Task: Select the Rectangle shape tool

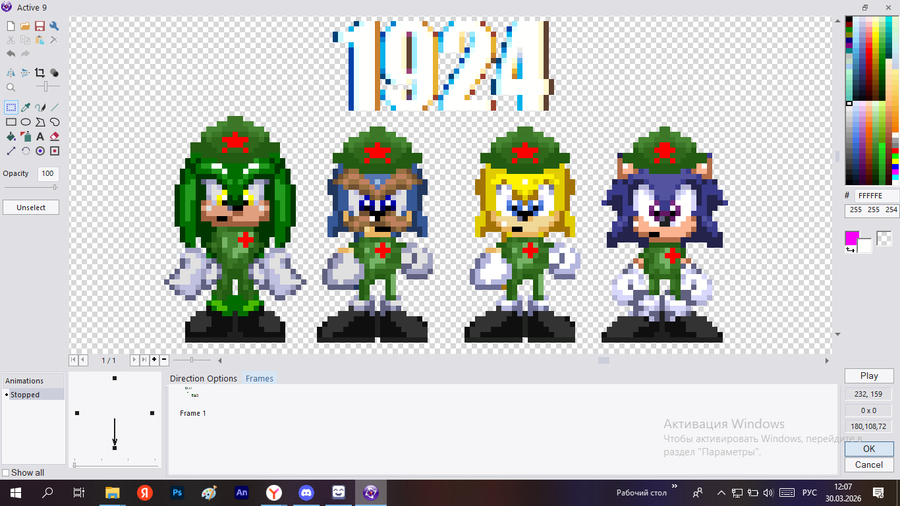Action: pos(11,122)
